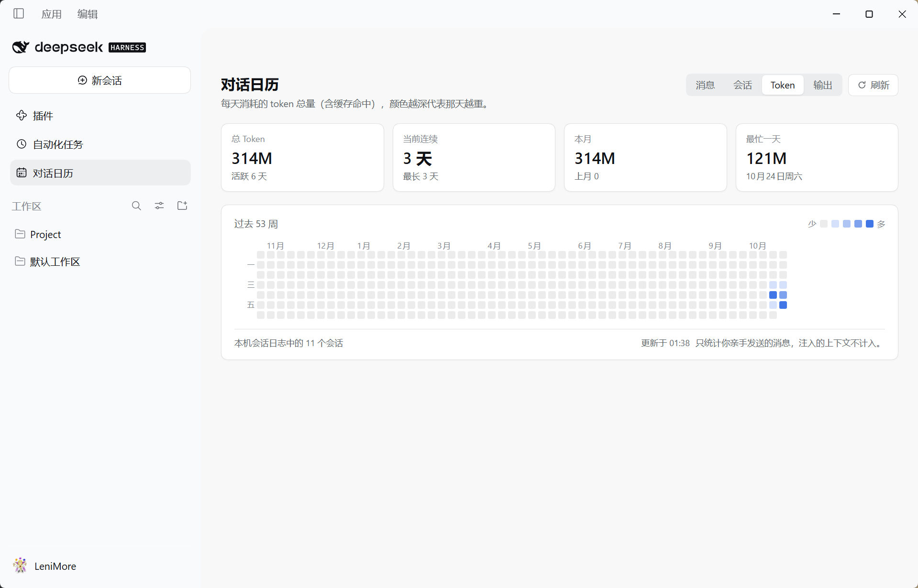Click the 对话日历 page title
The image size is (918, 588).
pos(250,85)
